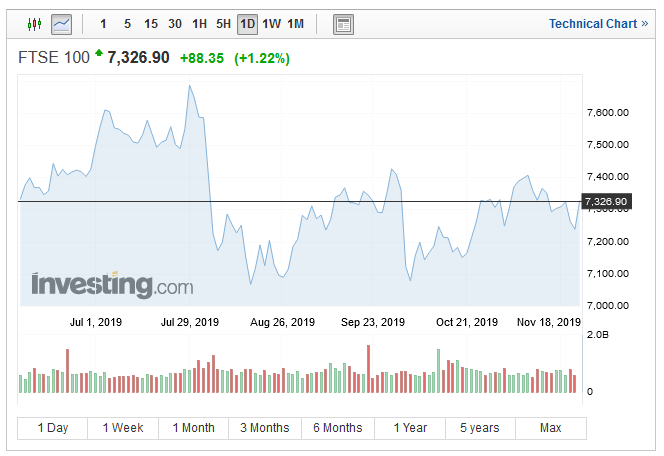Switch to candlestick chart type icon
This screenshot has height=456, width=664.
[34, 24]
